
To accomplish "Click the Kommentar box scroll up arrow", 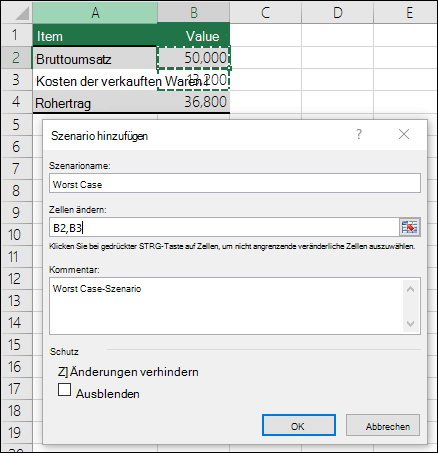I will (x=411, y=289).
